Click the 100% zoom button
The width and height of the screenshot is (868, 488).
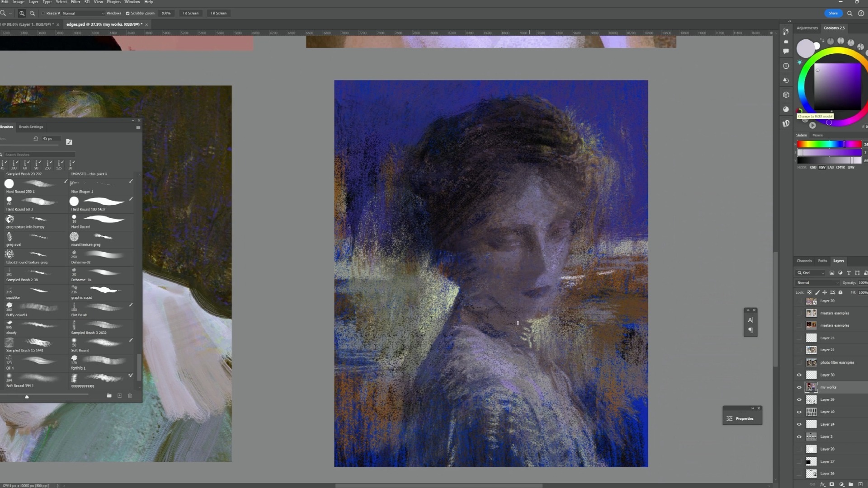point(166,13)
